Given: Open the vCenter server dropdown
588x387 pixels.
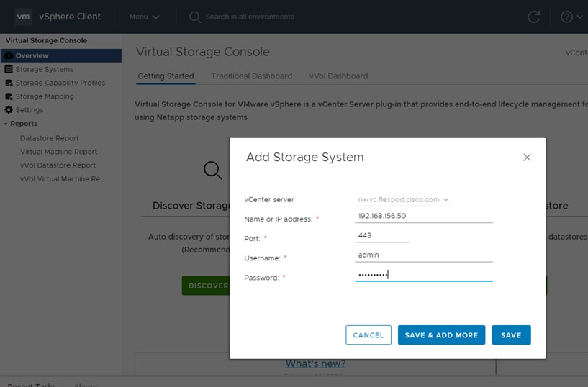Looking at the screenshot, I should (x=403, y=200).
